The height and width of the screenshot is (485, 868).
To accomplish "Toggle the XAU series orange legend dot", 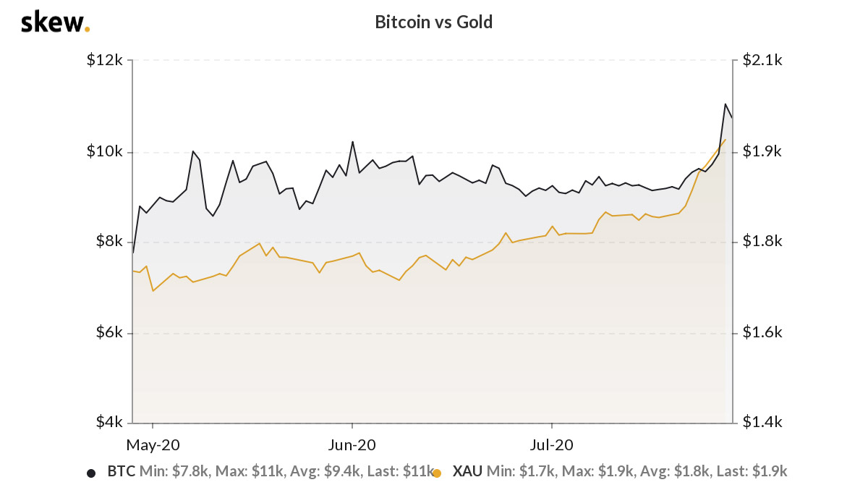I will click(436, 473).
